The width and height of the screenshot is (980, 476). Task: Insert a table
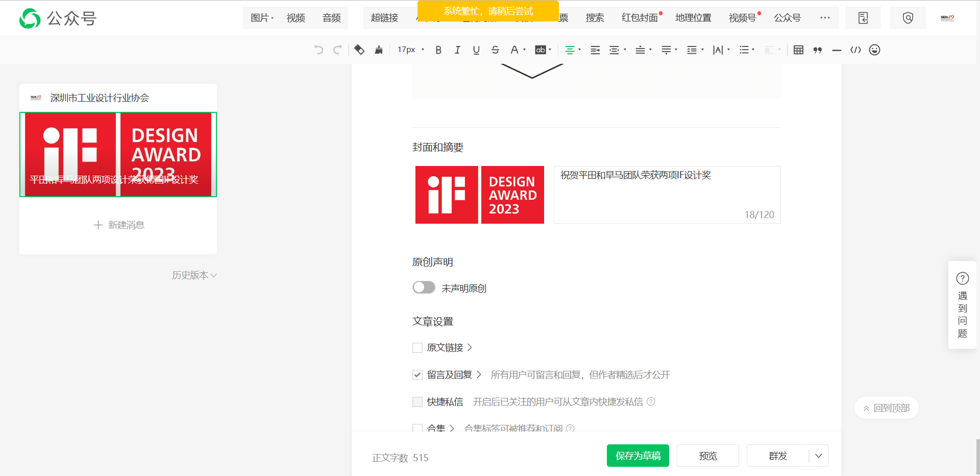coord(799,50)
